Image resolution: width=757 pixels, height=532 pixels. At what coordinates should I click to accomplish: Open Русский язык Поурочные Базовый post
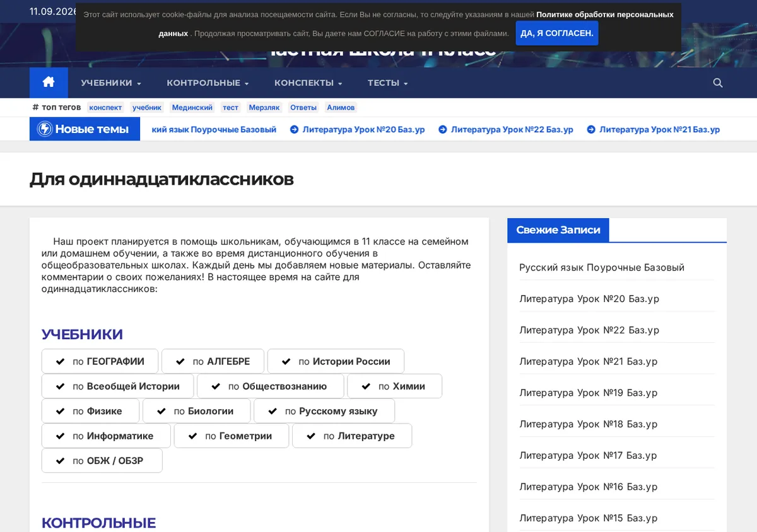point(602,267)
